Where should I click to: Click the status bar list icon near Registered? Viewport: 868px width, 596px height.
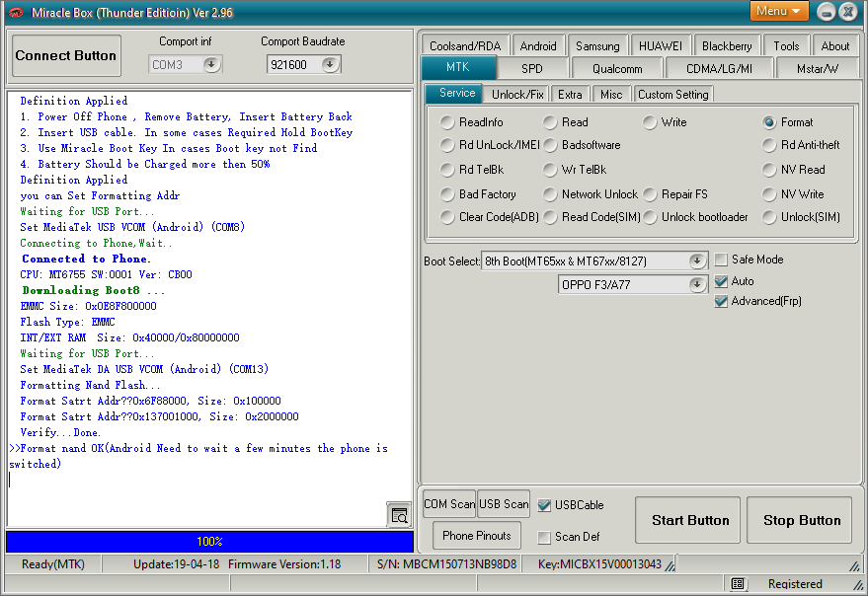coord(738,583)
